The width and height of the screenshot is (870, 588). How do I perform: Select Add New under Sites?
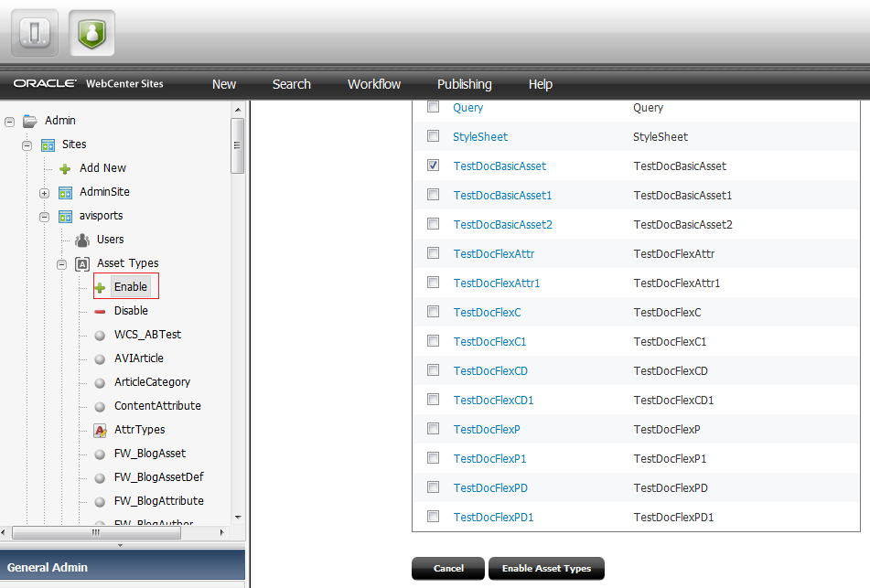pyautogui.click(x=102, y=168)
